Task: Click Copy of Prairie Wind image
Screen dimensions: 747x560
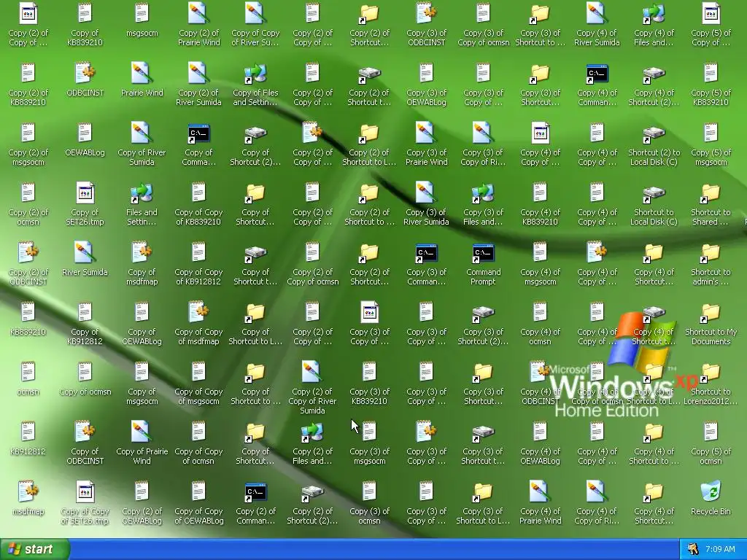Action: click(x=142, y=432)
